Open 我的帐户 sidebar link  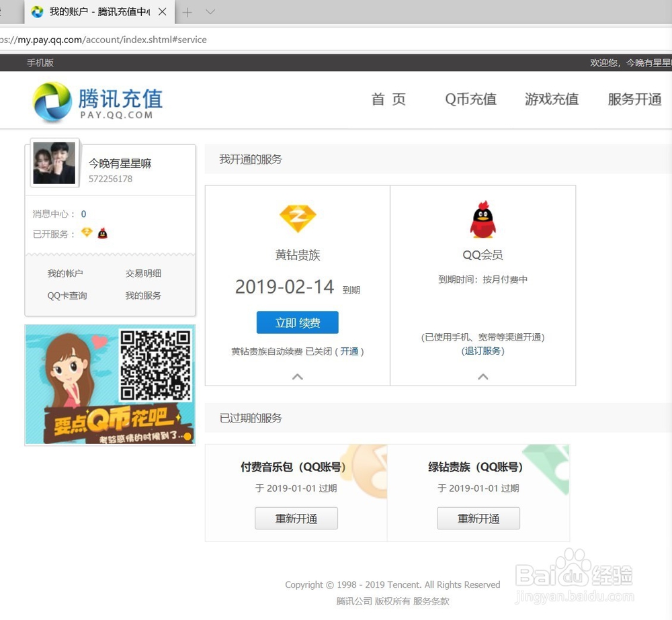65,273
